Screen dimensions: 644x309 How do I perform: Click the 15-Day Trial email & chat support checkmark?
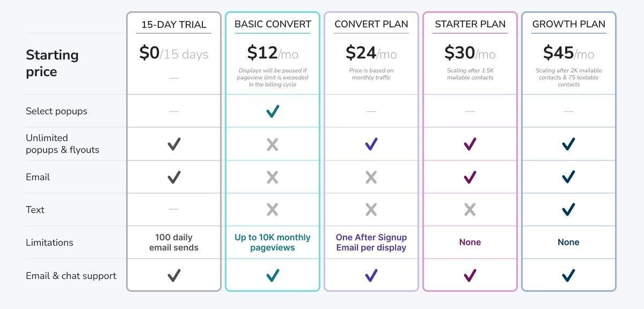tap(174, 276)
